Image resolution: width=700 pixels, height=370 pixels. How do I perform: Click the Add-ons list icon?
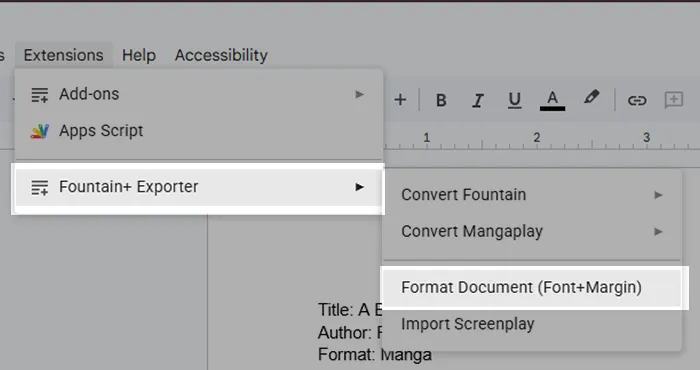point(40,95)
